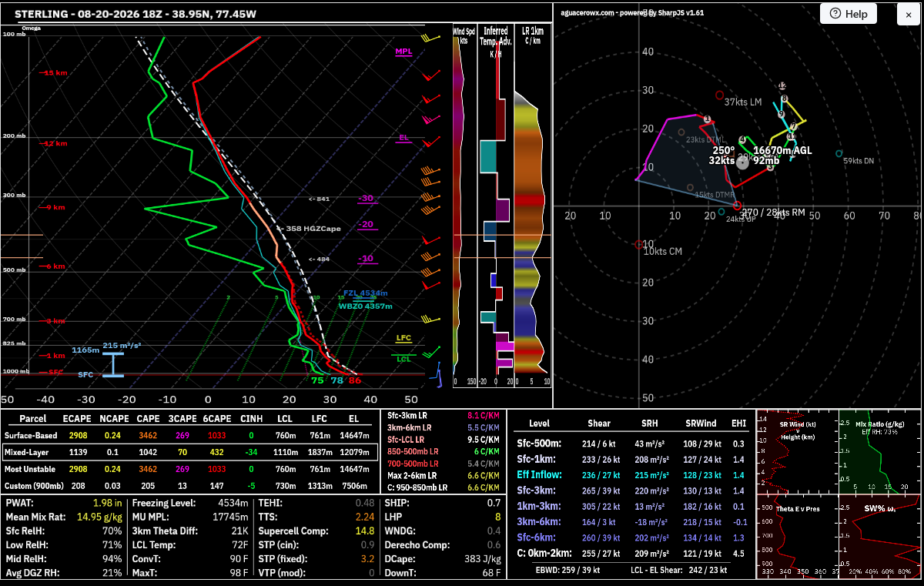The height and width of the screenshot is (586, 924).
Task: Click the surface temperature value 86
Action: pos(354,380)
